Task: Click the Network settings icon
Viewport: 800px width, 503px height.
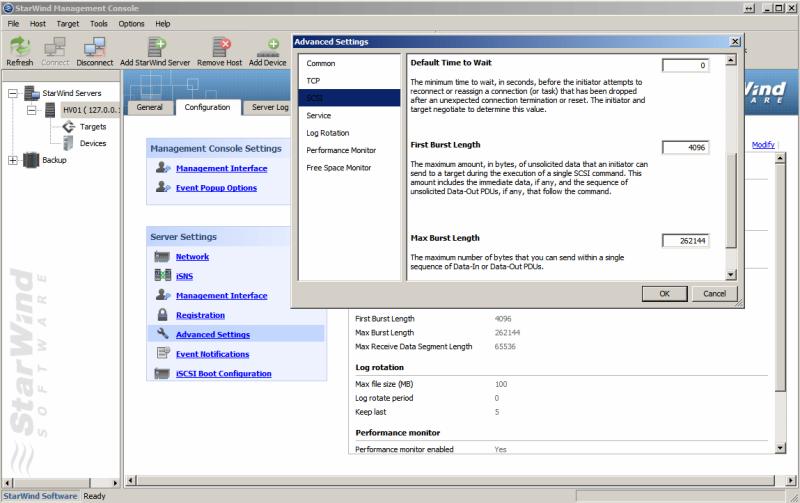Action: [x=162, y=257]
